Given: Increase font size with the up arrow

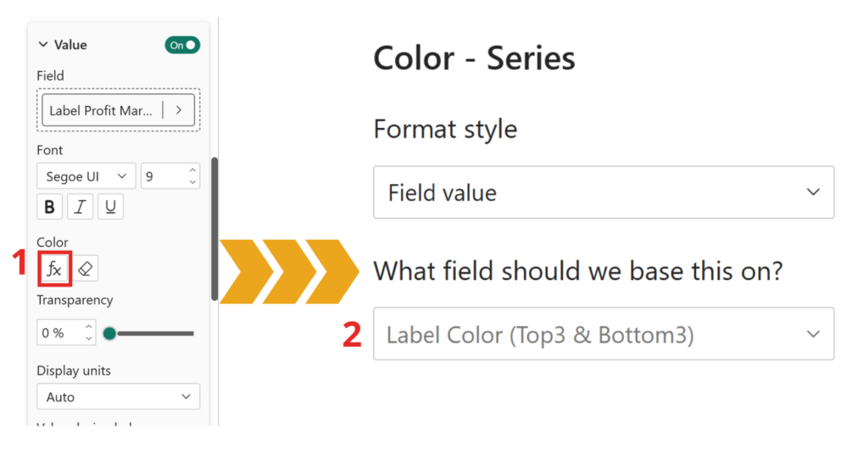Looking at the screenshot, I should point(193,170).
